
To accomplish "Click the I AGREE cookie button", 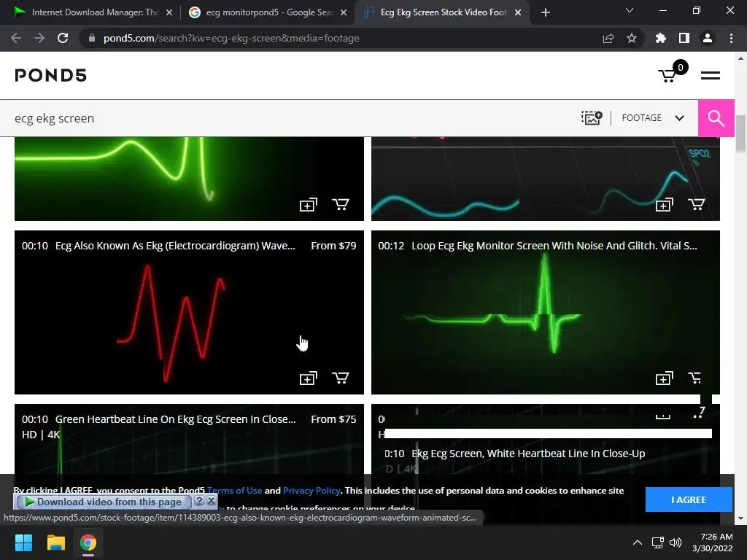I will pyautogui.click(x=689, y=499).
